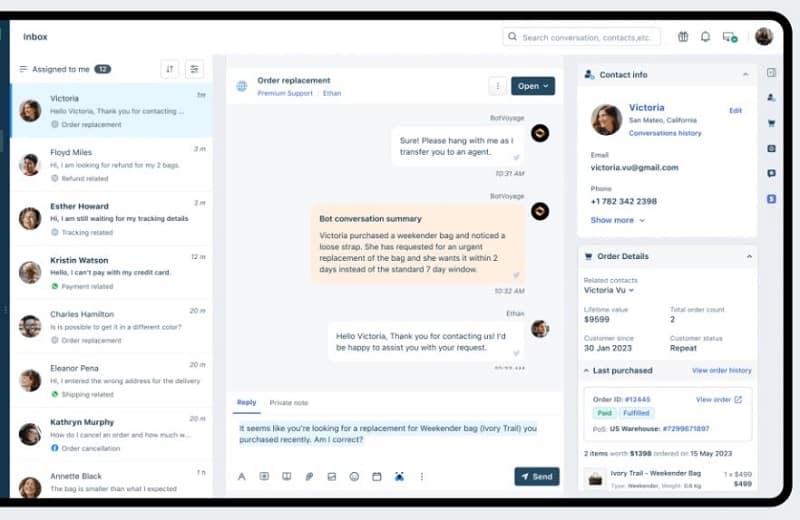Click the globe channel icon in conversation header
Viewport: 800px width, 520px height.
pos(241,86)
